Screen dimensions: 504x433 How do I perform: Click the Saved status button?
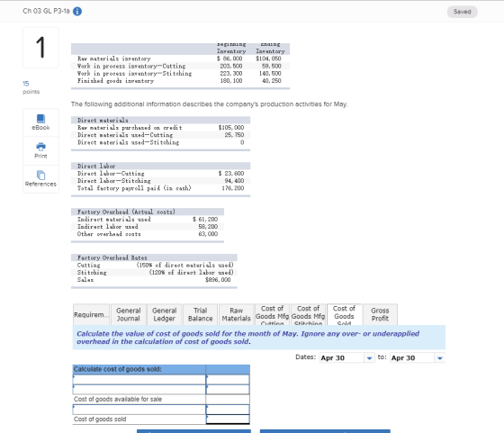(463, 12)
